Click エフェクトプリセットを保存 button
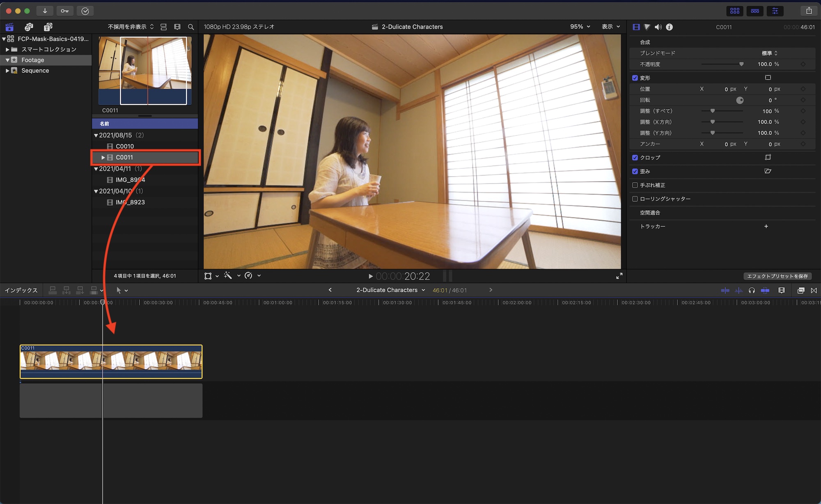821x504 pixels. coord(777,276)
